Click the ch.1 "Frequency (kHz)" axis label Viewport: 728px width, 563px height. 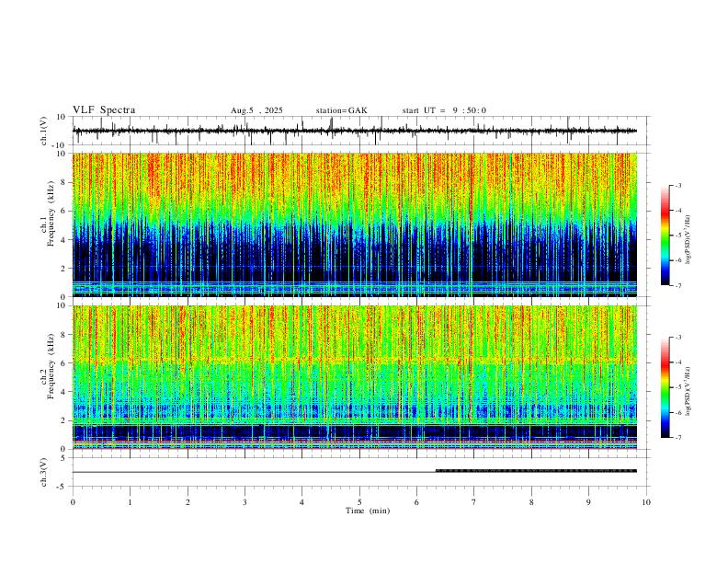(51, 215)
